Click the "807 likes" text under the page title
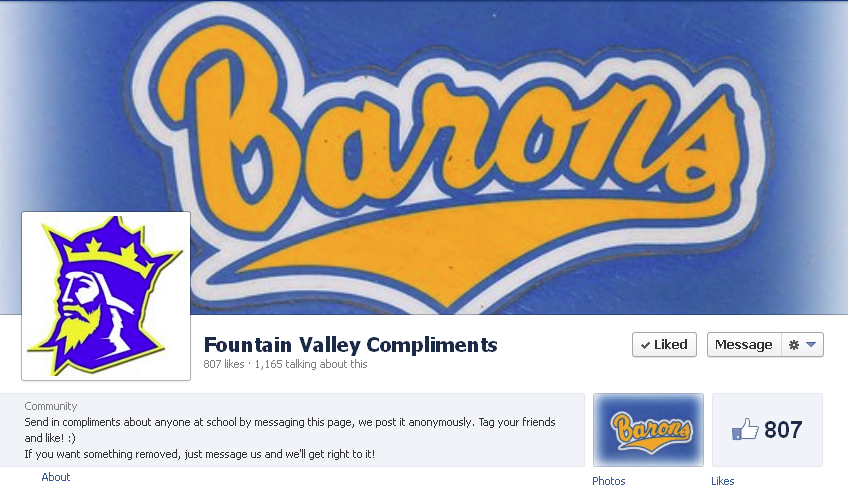The width and height of the screenshot is (849, 500). click(x=223, y=365)
